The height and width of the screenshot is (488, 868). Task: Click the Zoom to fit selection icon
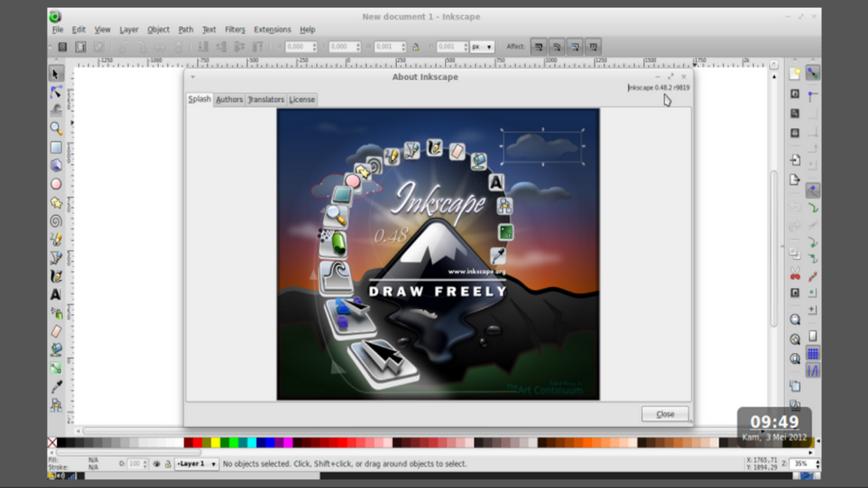point(795,319)
